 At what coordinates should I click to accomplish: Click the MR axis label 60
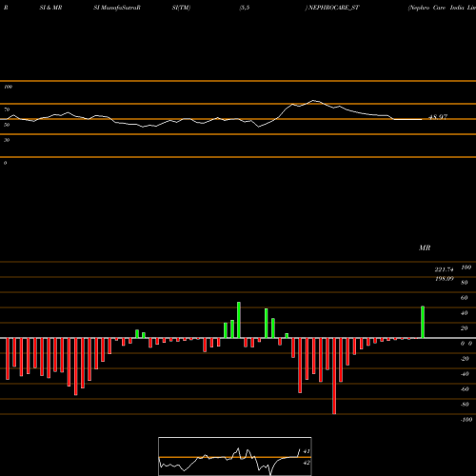(x=465, y=298)
